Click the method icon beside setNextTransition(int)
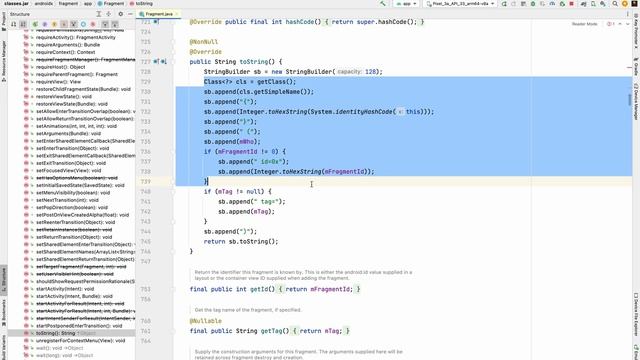Screen dimensions: 640x360 (26, 200)
